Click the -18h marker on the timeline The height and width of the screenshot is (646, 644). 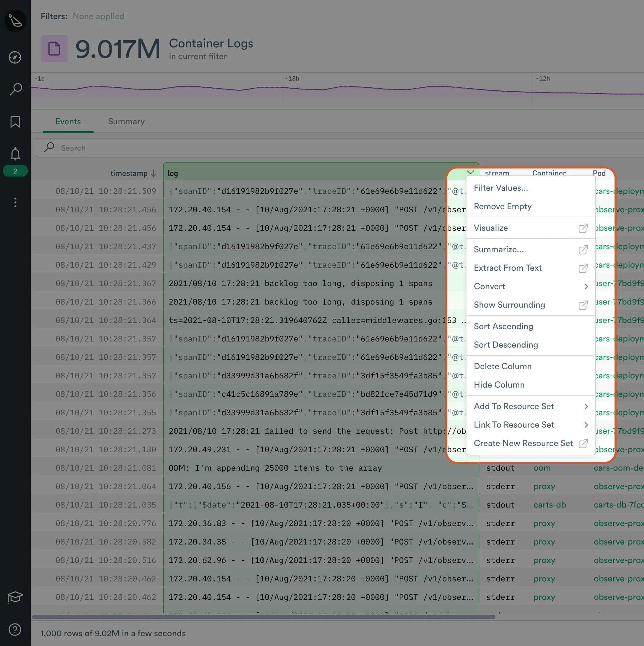292,78
